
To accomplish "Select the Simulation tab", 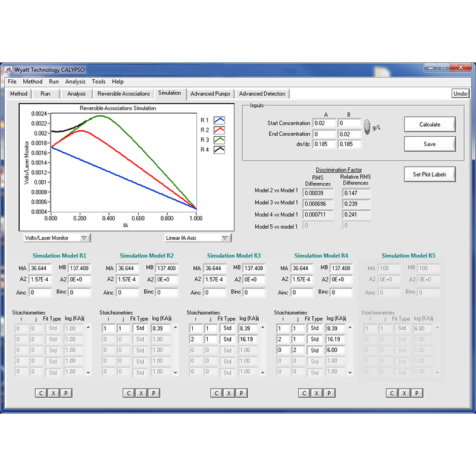I will [170, 93].
